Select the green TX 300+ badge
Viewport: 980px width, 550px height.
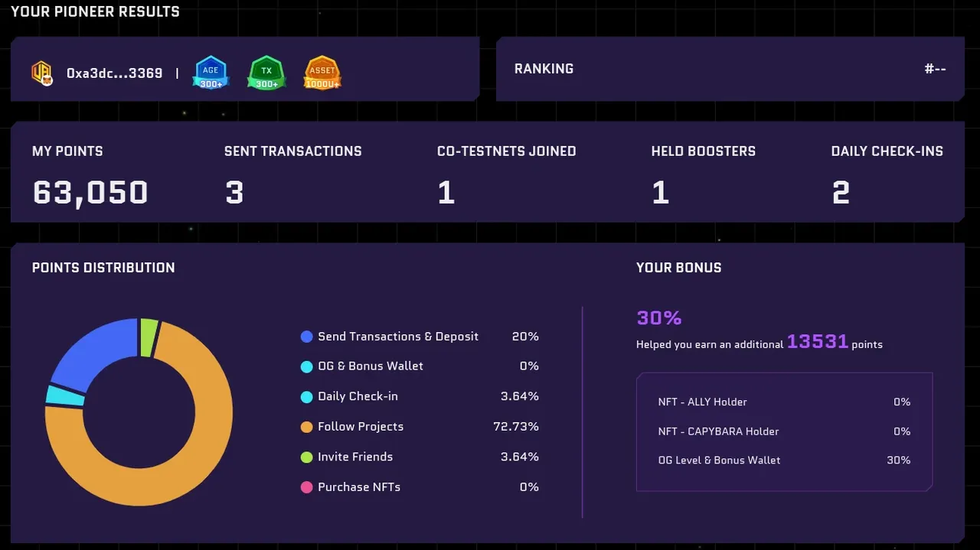266,73
